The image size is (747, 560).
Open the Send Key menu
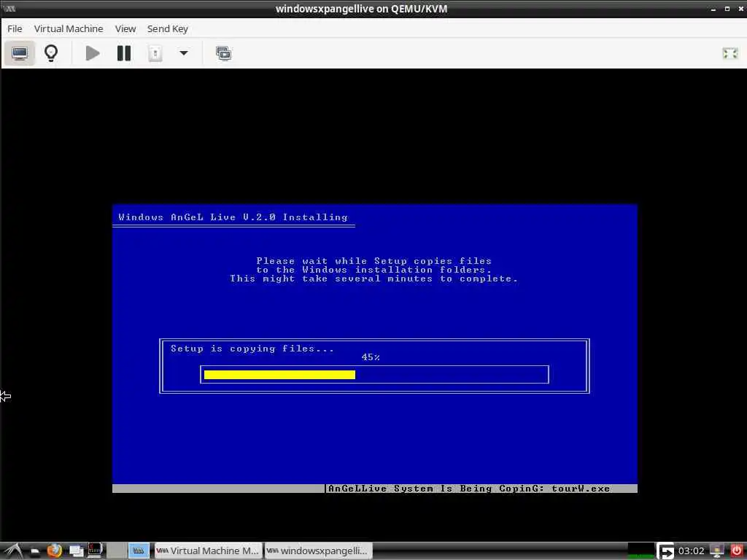click(x=168, y=29)
